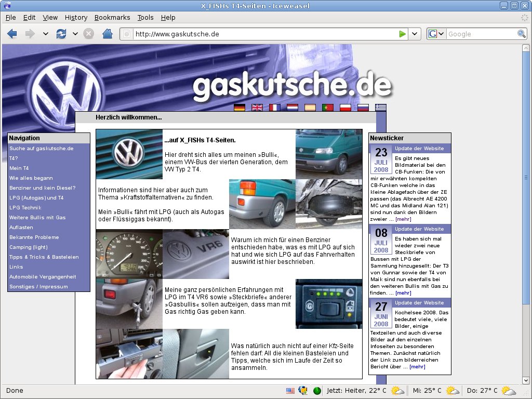532x399 pixels.
Task: Open the dropdown arrow beside Reload
Action: coord(75,34)
